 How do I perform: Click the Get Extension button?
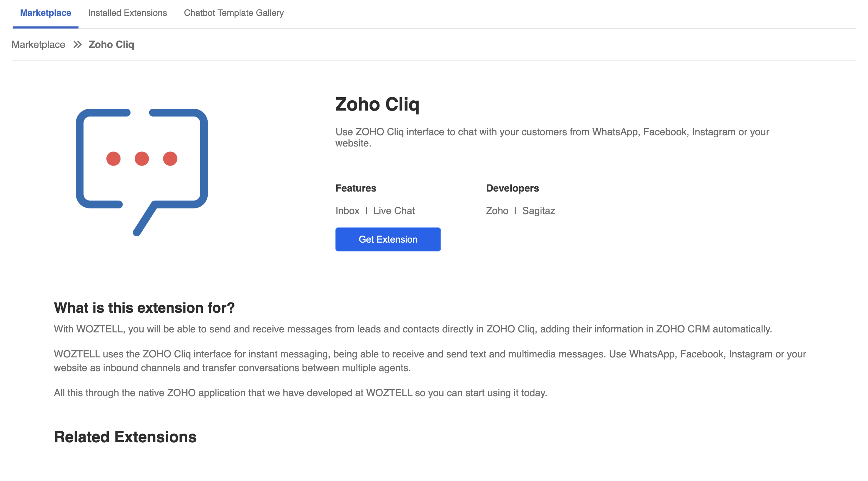pos(388,239)
